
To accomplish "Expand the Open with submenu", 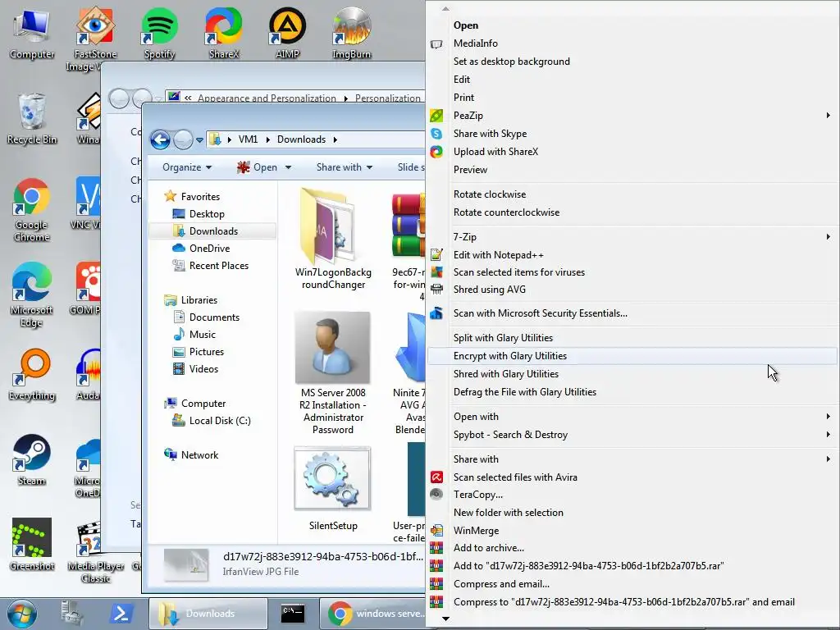I will [632, 417].
